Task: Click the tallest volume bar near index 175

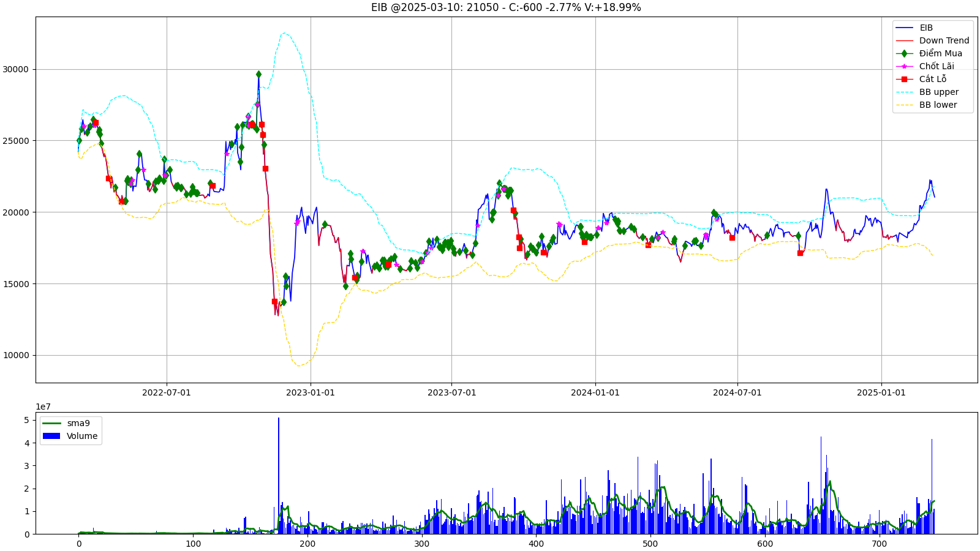Action: point(279,476)
